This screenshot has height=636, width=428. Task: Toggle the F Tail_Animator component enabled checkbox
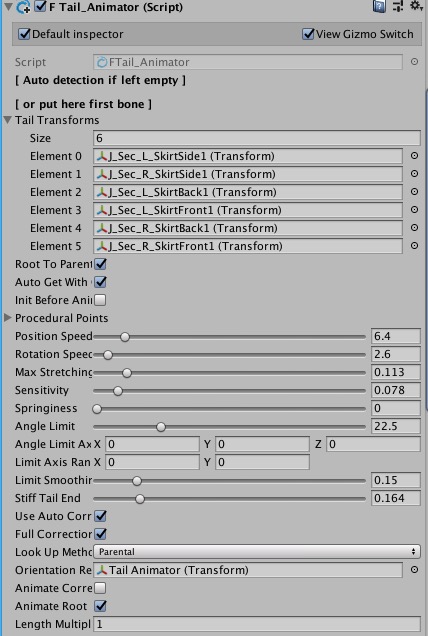tap(40, 6)
